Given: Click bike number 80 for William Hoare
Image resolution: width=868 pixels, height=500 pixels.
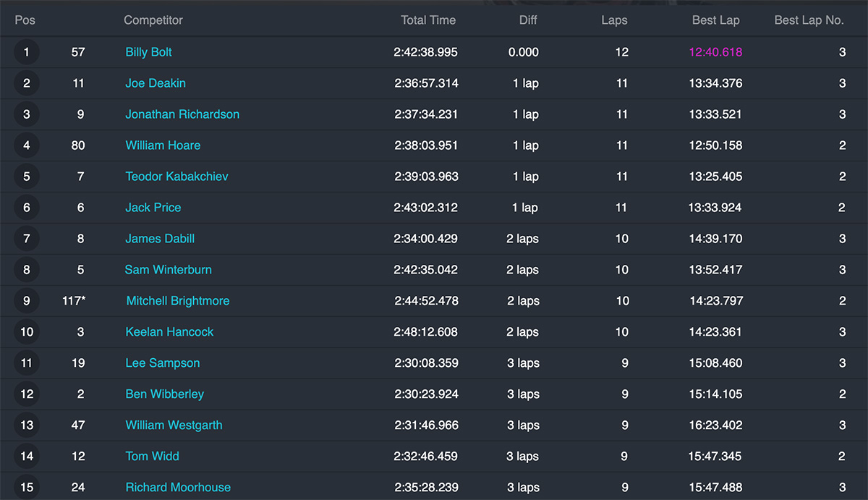Looking at the screenshot, I should [x=78, y=145].
